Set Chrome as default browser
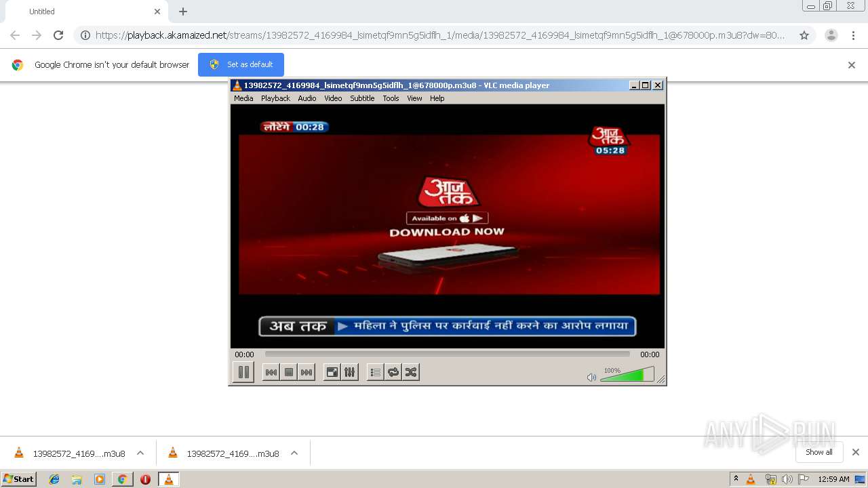This screenshot has width=868, height=488. pyautogui.click(x=241, y=64)
